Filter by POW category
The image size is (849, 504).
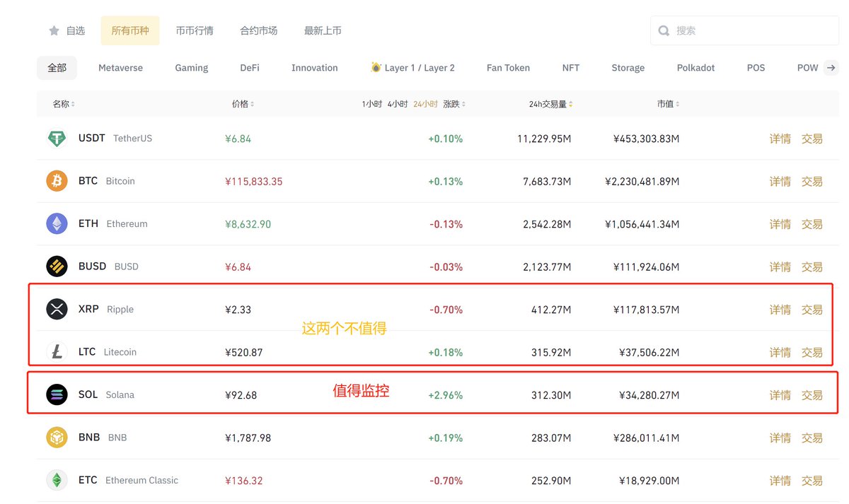pos(808,68)
